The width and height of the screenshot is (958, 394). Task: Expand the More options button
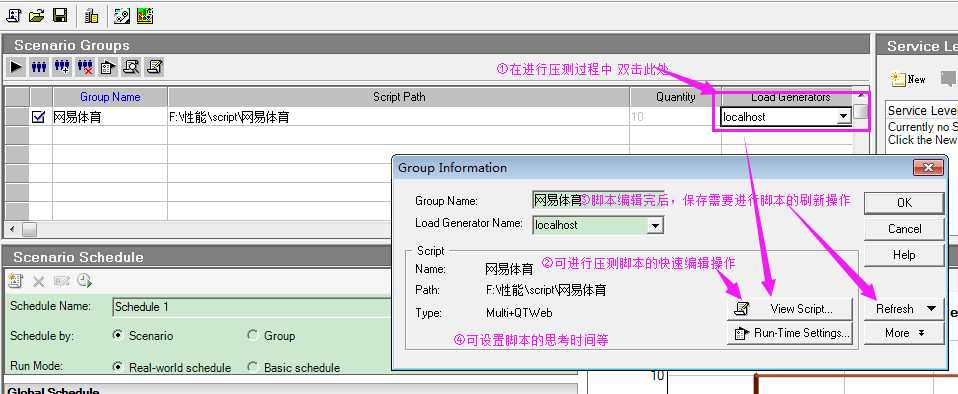(x=904, y=333)
